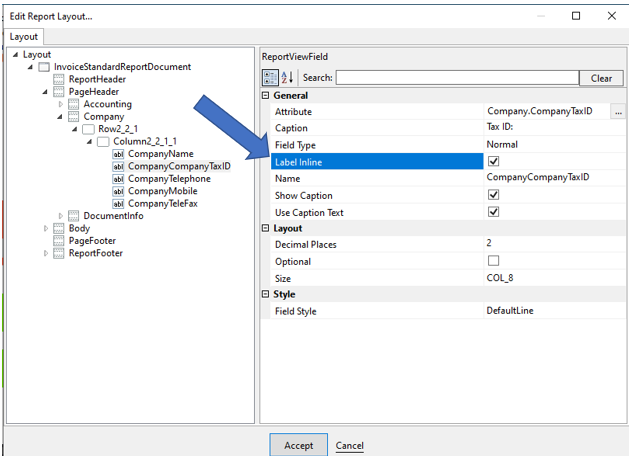631x456 pixels.
Task: Expand the DocumentInfo tree node
Action: click(61, 216)
